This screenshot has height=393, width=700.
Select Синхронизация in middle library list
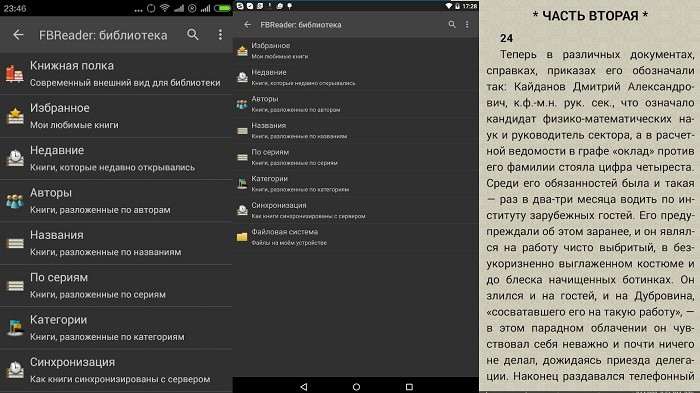pyautogui.click(x=355, y=210)
